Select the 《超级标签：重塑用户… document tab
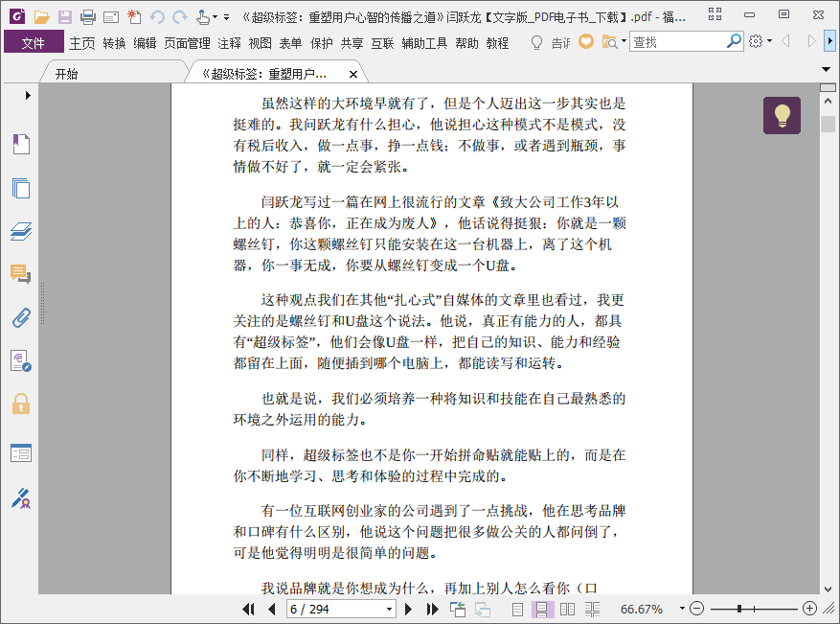Screen dimensions: 840x624 pyautogui.click(x=264, y=74)
